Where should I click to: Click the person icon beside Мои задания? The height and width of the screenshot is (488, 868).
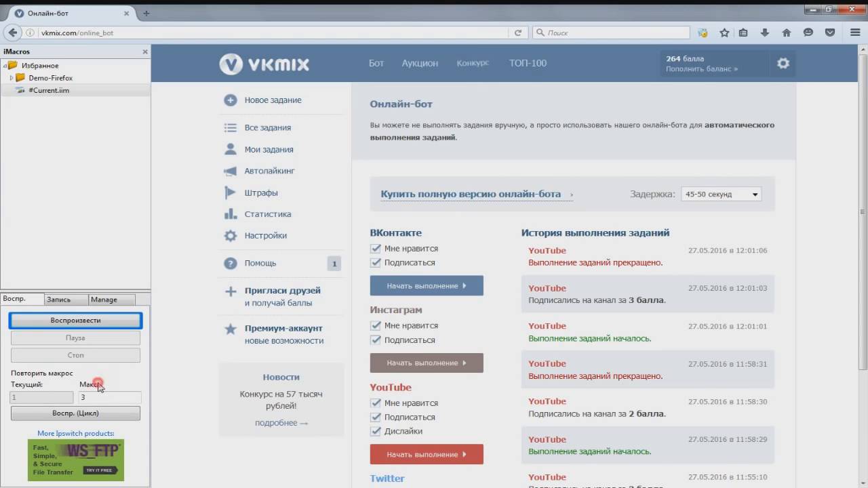(231, 149)
